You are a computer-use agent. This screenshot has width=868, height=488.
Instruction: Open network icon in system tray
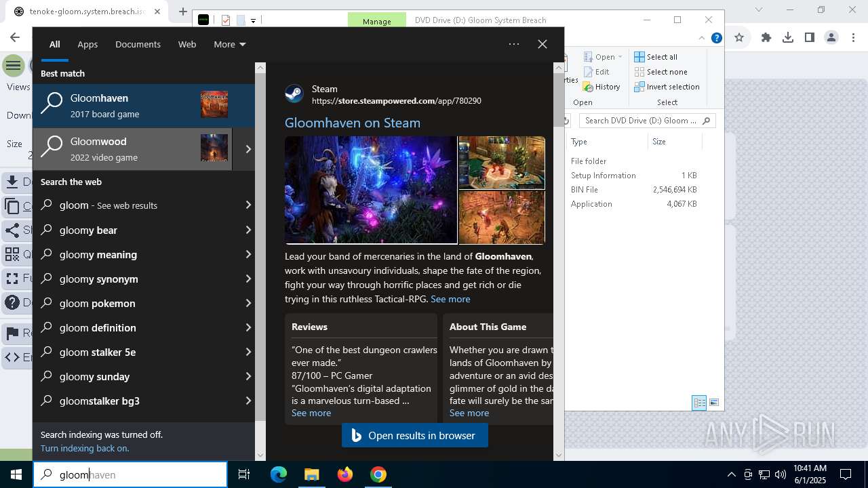point(764,474)
